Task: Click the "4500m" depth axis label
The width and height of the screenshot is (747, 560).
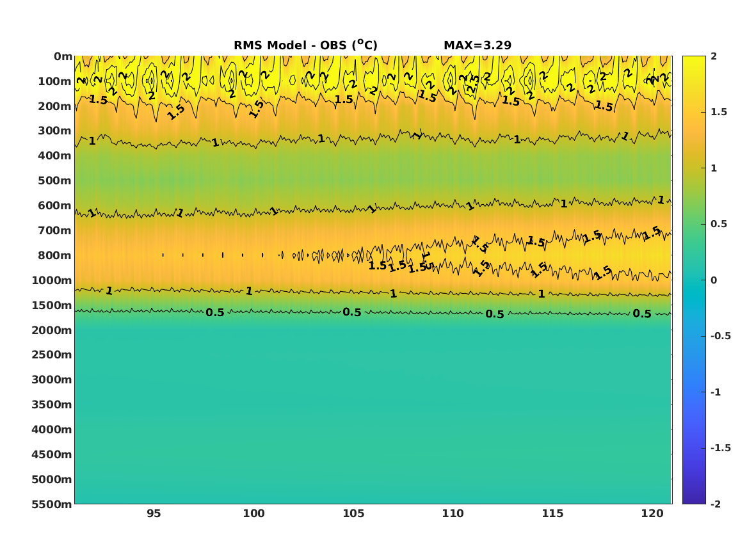Action: [x=52, y=454]
